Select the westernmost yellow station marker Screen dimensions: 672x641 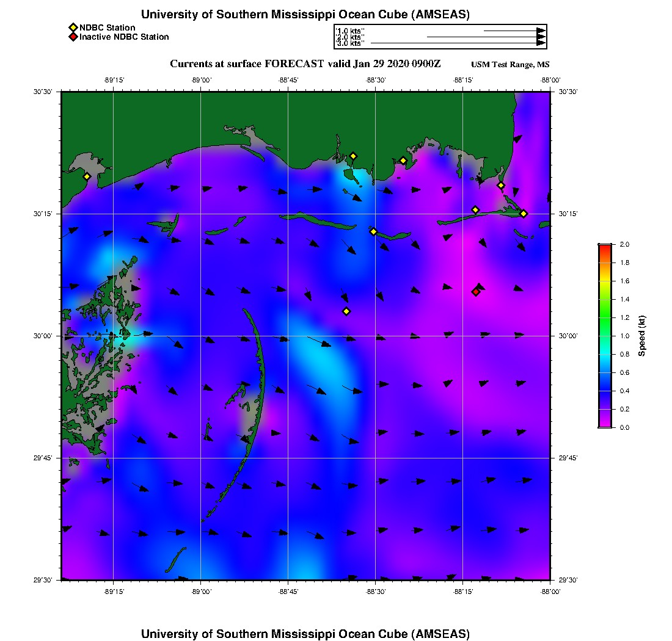click(x=87, y=176)
